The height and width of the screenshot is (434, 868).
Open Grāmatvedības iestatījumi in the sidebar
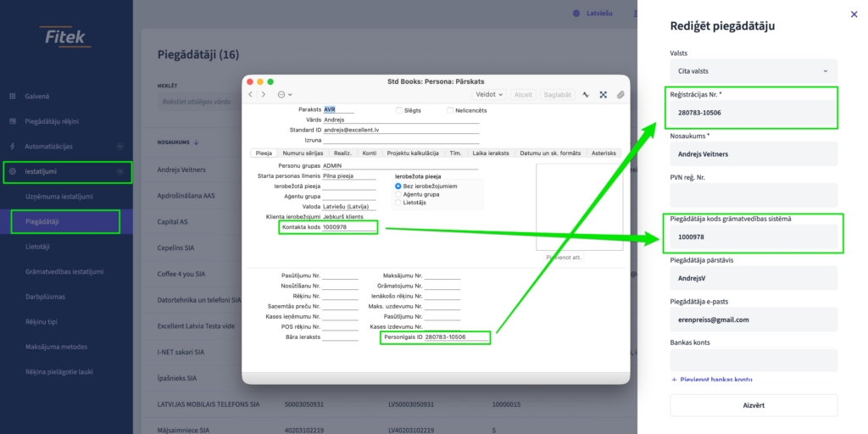point(64,272)
